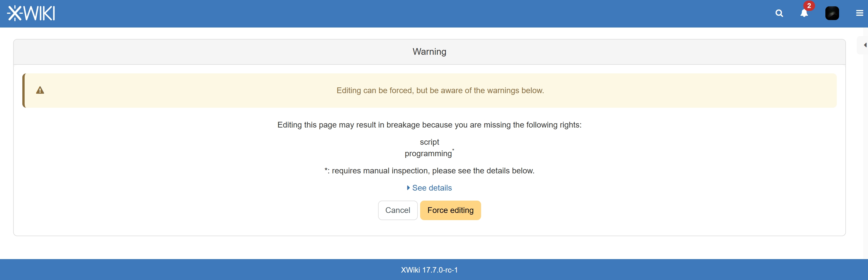Click the 'Warning' heading

[429, 52]
